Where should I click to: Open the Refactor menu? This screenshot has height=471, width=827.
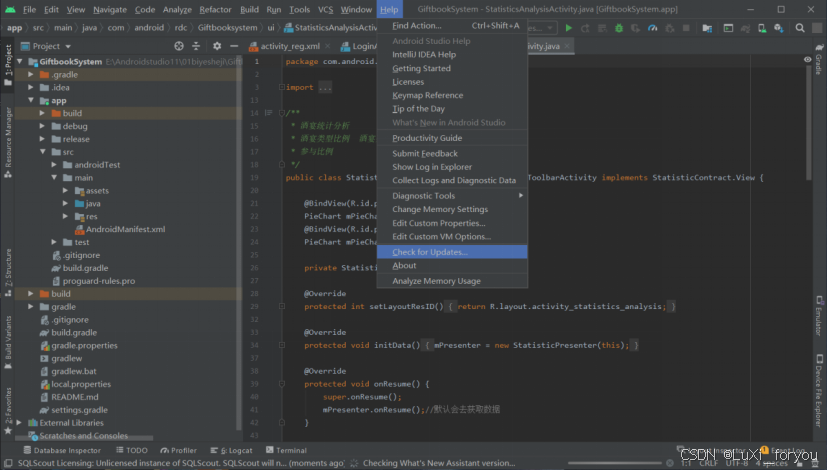(x=215, y=9)
